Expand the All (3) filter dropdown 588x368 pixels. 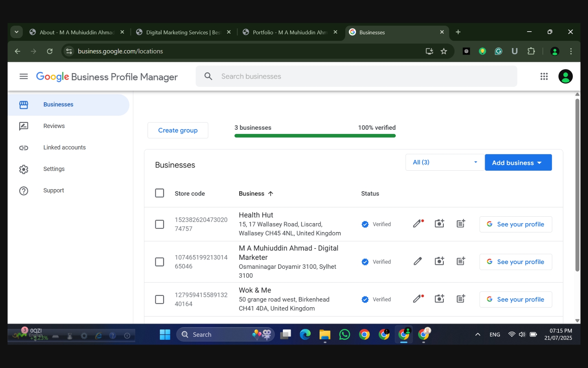[445, 162]
